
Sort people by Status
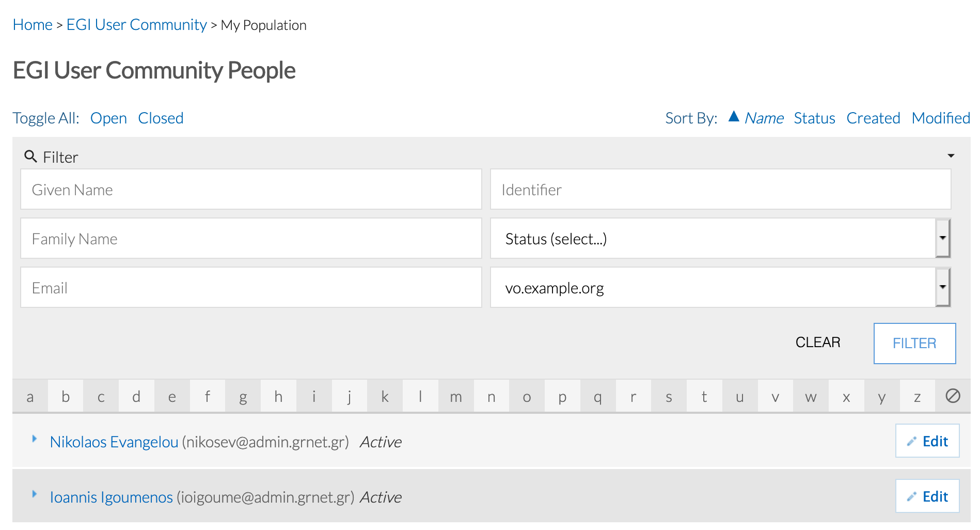814,118
